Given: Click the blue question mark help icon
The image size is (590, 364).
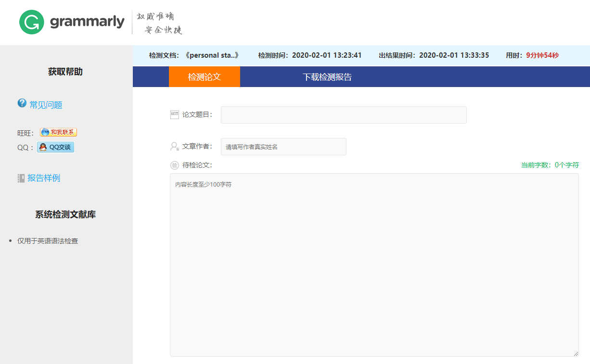Looking at the screenshot, I should pos(22,103).
